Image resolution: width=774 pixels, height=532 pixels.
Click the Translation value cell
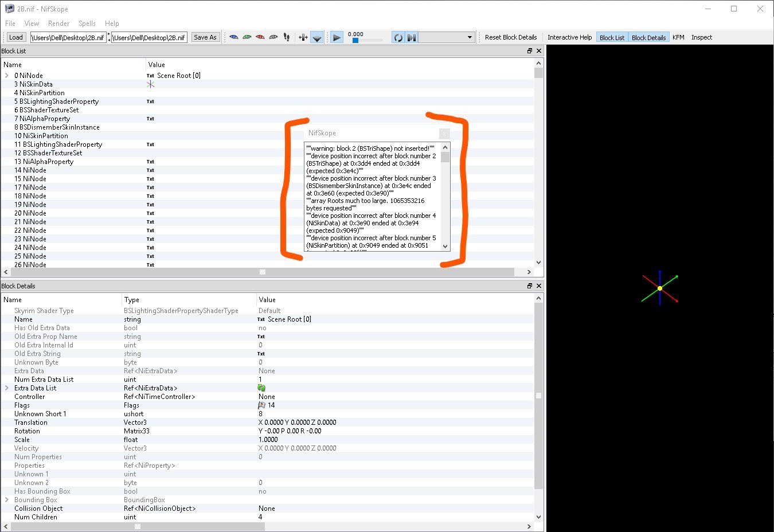point(297,423)
